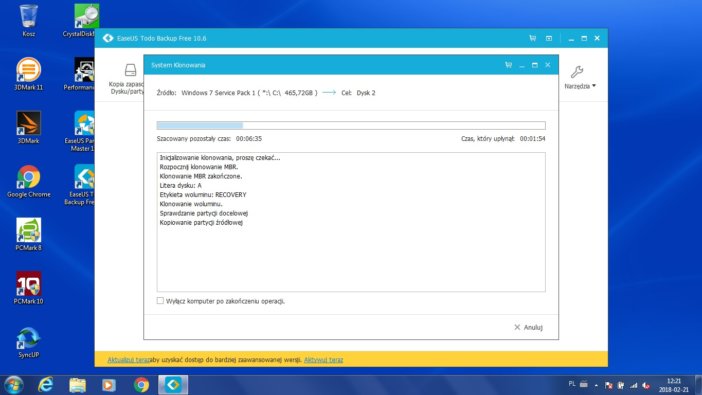
Task: Click the volume speaker tray icon
Action: 646,385
